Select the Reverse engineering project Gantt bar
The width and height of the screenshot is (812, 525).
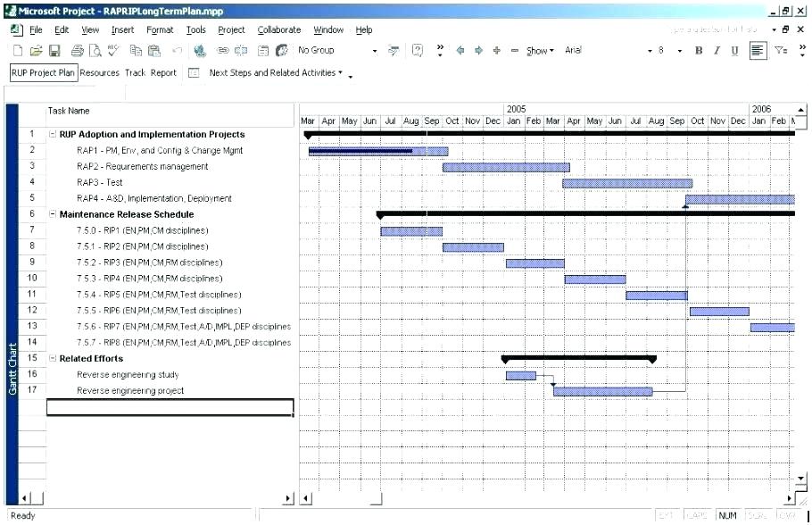[603, 392]
